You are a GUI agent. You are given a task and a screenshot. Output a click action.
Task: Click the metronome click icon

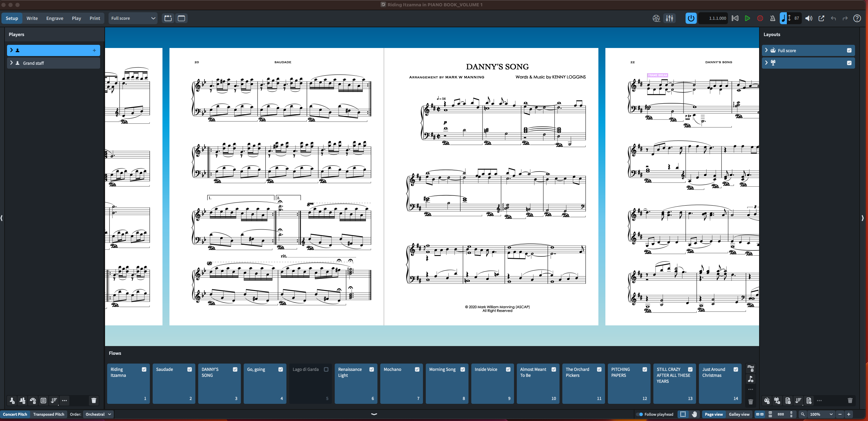[772, 18]
